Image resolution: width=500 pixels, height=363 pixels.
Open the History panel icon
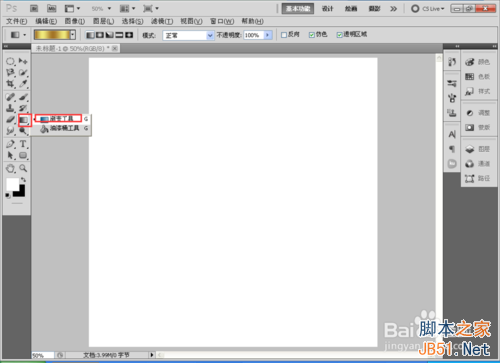point(452,62)
